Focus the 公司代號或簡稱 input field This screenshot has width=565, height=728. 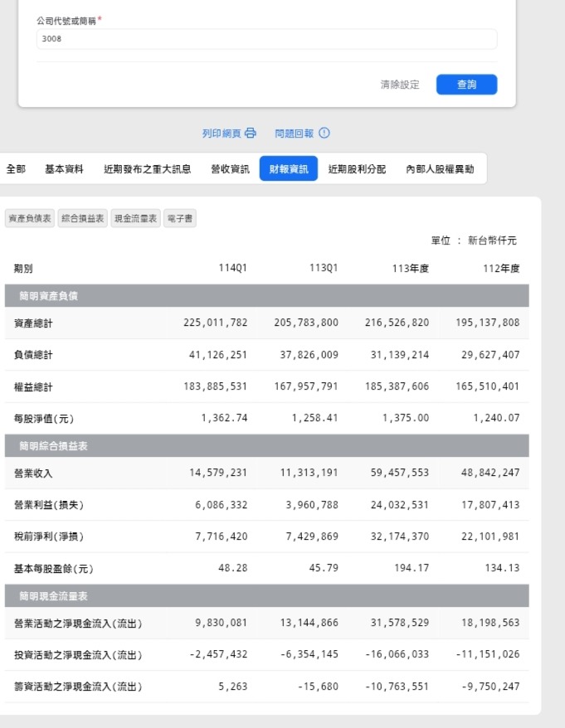click(x=266, y=39)
